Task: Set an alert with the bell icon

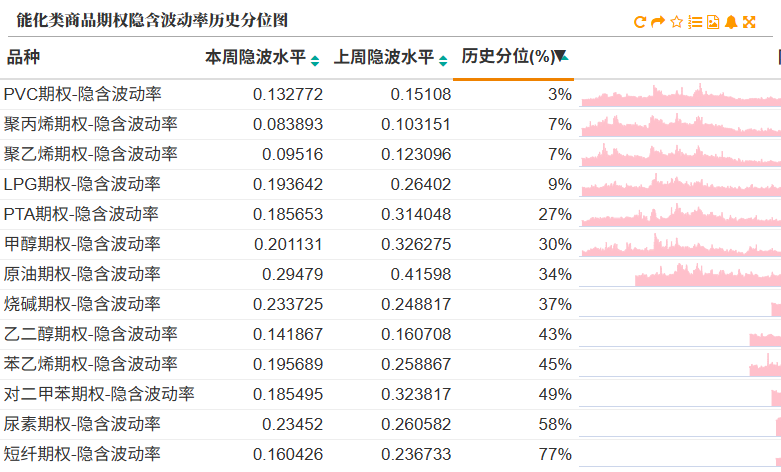Action: (x=731, y=22)
